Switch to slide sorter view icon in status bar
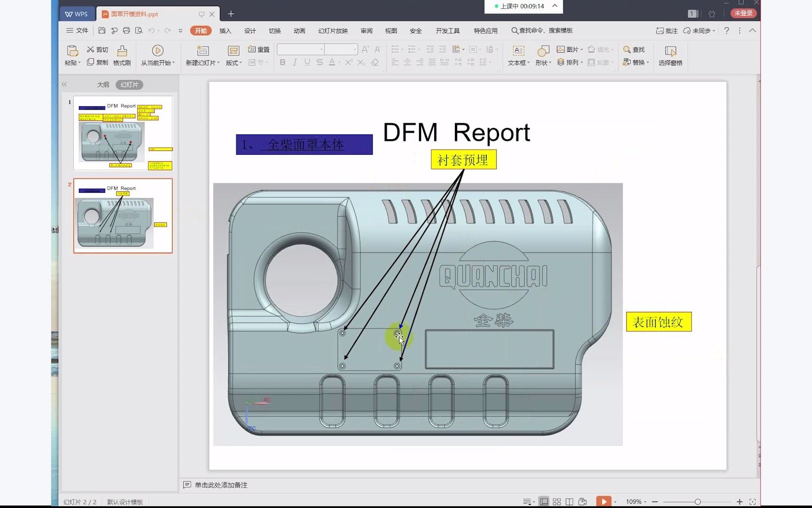The height and width of the screenshot is (508, 812). click(557, 502)
